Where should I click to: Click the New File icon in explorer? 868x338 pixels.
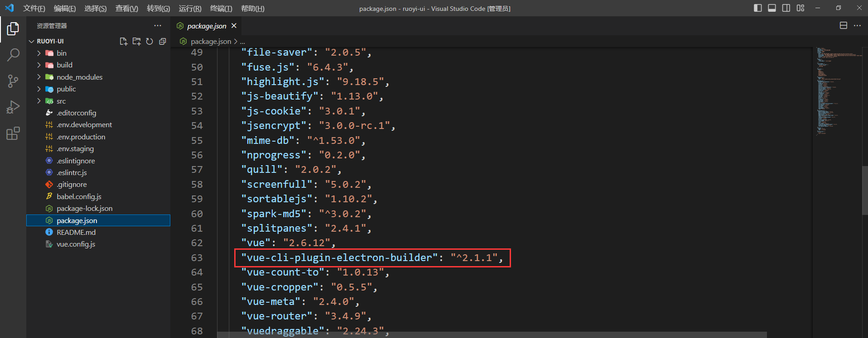coord(123,41)
